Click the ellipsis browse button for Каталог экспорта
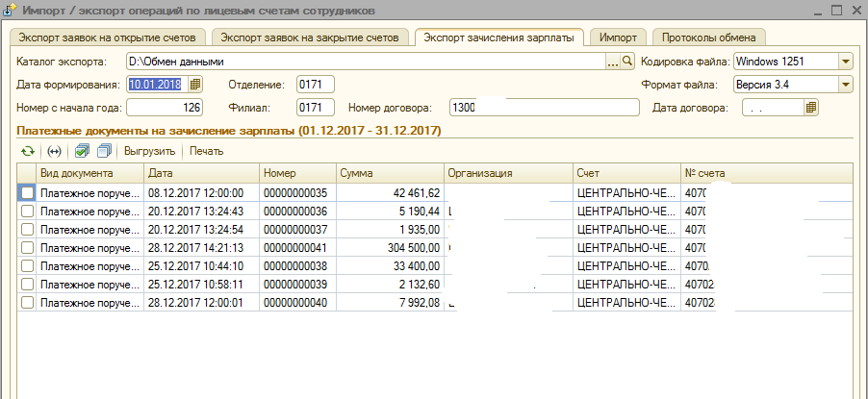Viewport: 868px width, 399px height. pyautogui.click(x=613, y=62)
